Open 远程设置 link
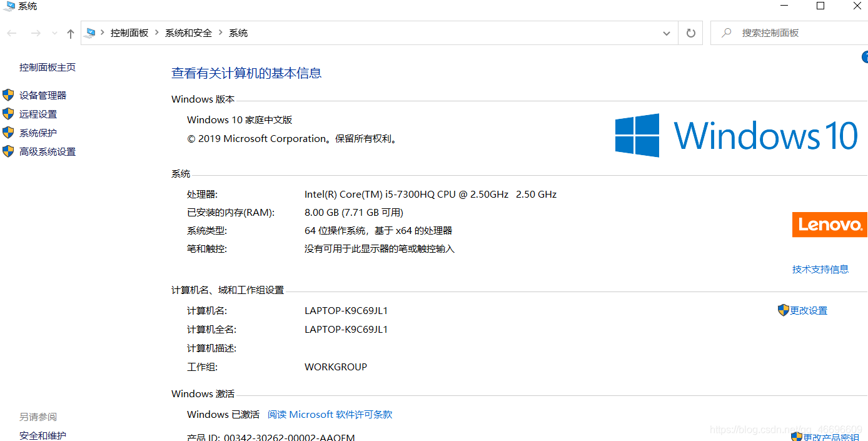 (38, 114)
